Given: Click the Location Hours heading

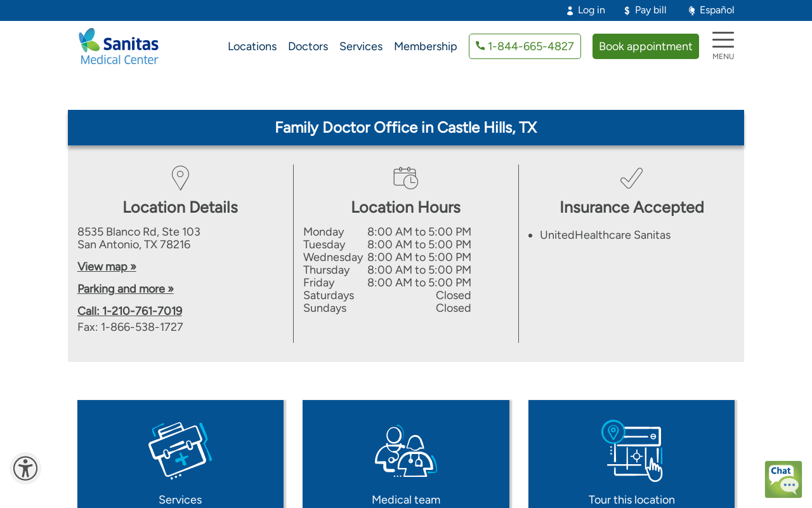Looking at the screenshot, I should (406, 208).
